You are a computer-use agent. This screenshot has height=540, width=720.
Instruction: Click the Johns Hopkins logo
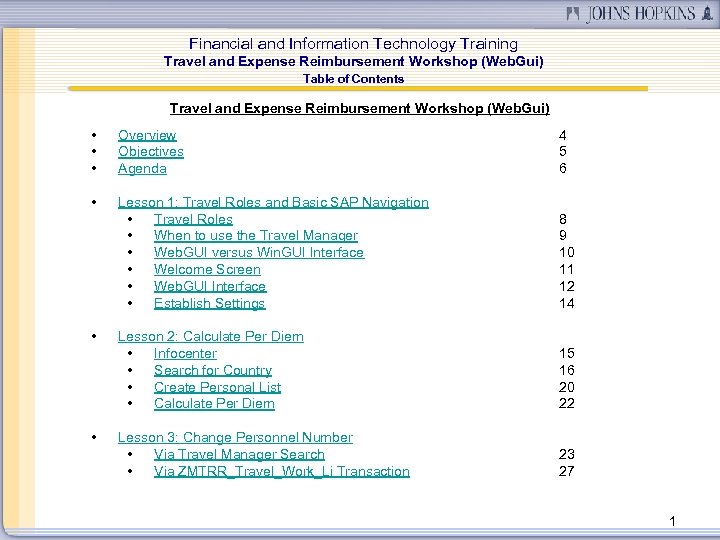639,13
